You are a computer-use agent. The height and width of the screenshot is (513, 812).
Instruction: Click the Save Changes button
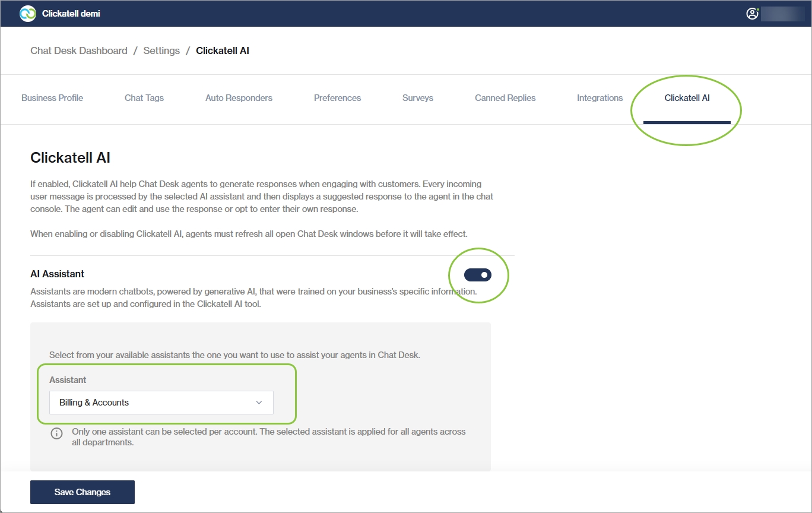pos(83,492)
